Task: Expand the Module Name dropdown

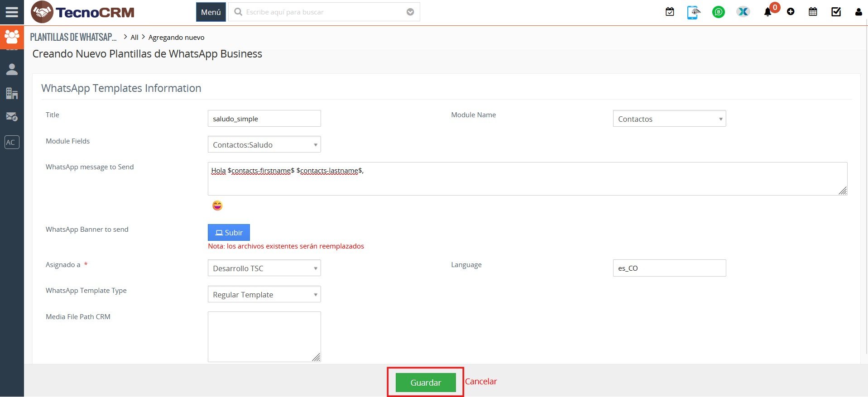Action: point(669,119)
